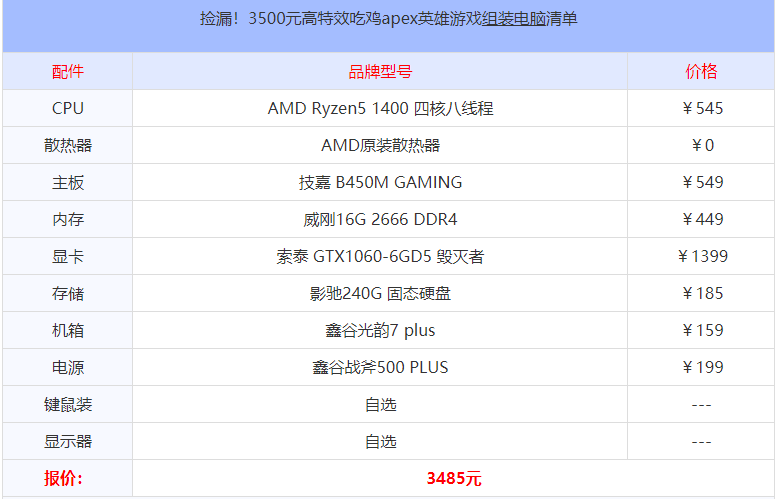Select 威刚16G 2666 DDR4 cell

coord(380,219)
